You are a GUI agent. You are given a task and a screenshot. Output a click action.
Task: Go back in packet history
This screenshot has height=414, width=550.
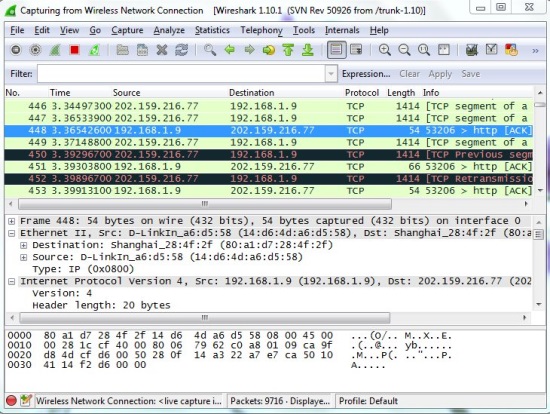[x=229, y=50]
